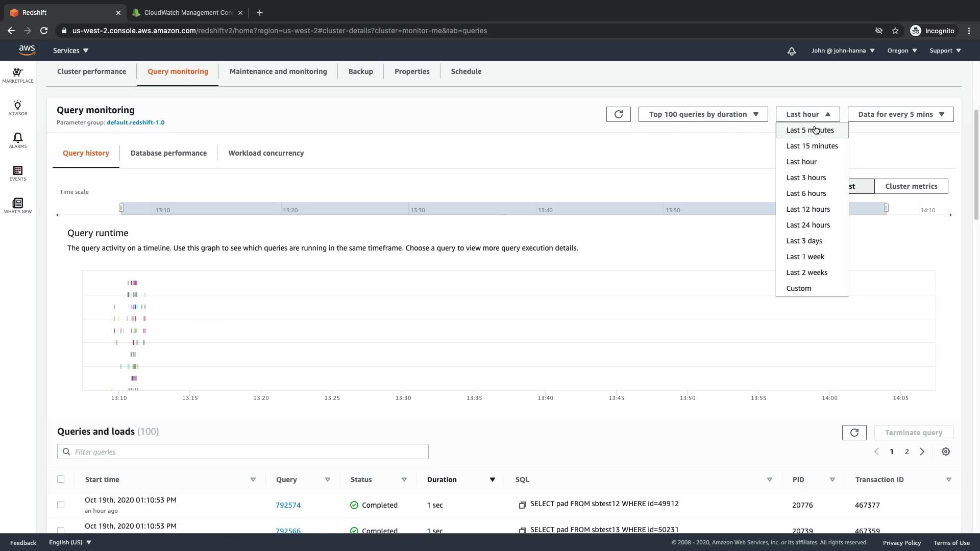Choose Last 24 hours from the time list
The width and height of the screenshot is (980, 551).
807,225
